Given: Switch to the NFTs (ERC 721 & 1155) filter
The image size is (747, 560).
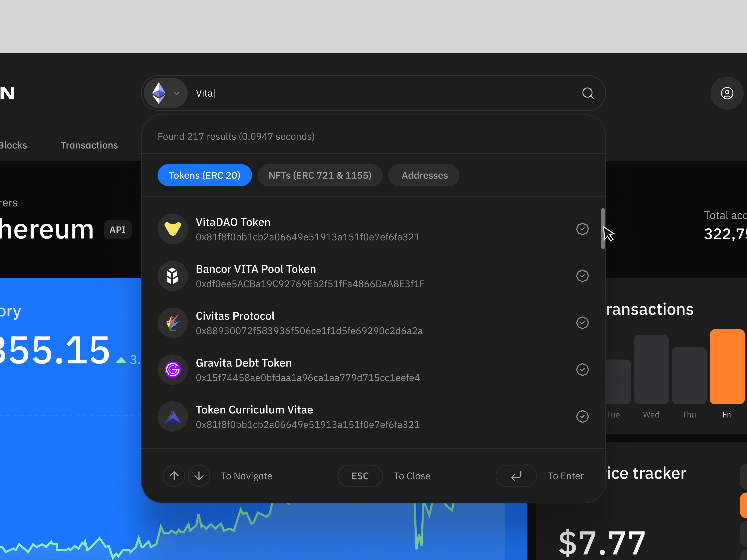Looking at the screenshot, I should [x=320, y=175].
